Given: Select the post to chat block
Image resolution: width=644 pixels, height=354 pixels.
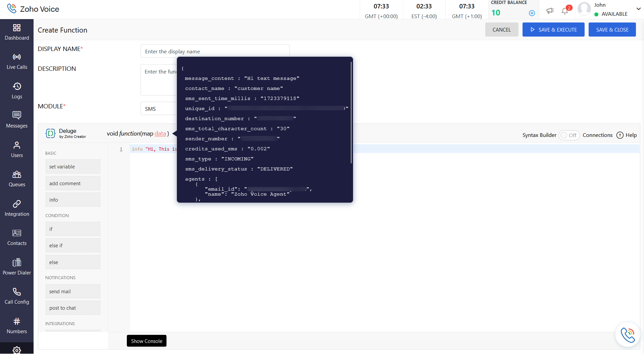Looking at the screenshot, I should pyautogui.click(x=73, y=308).
